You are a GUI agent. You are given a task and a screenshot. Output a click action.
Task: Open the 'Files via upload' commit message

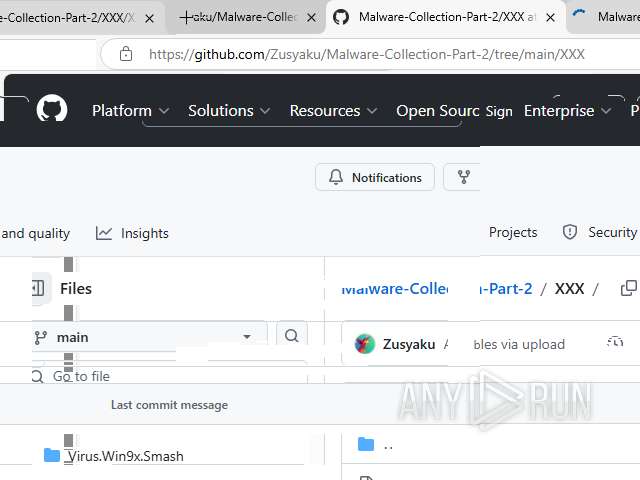519,344
